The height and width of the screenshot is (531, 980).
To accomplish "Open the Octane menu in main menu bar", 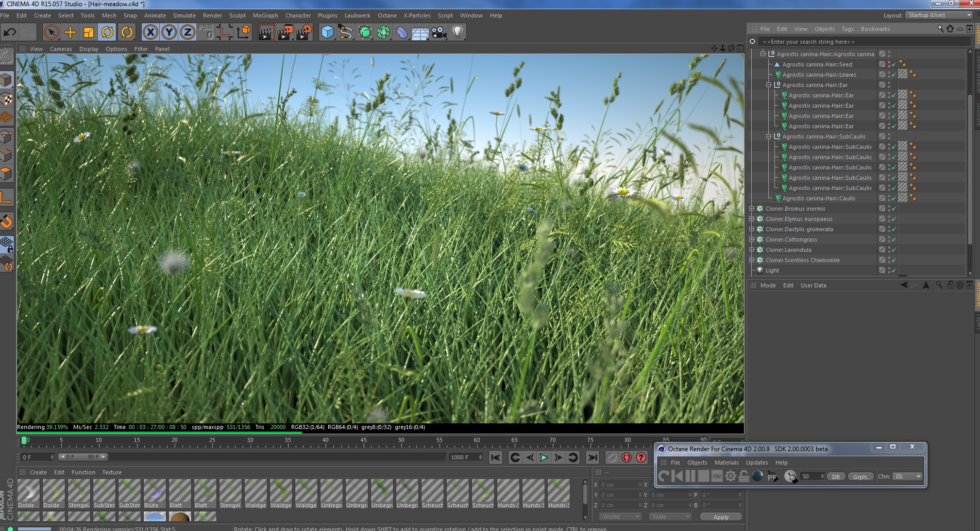I will [387, 15].
